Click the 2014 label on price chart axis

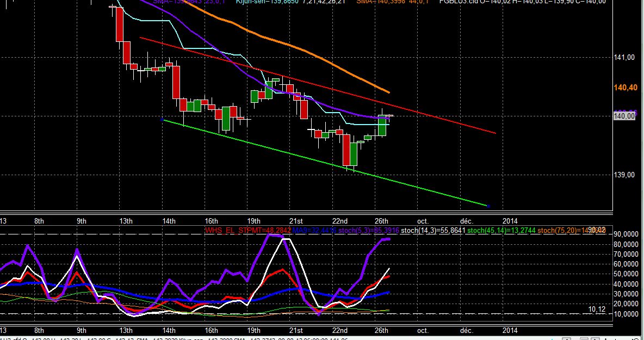click(x=510, y=221)
